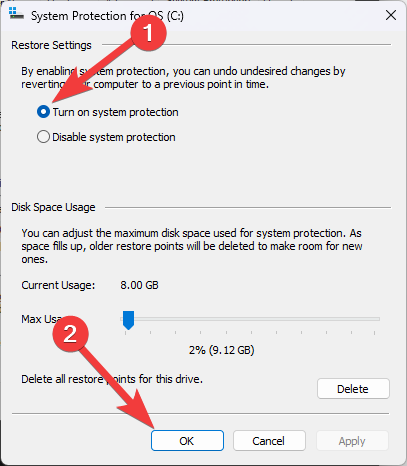Click the 'Disable system protection' label text
Viewport: 407px width, 466px height.
point(114,137)
